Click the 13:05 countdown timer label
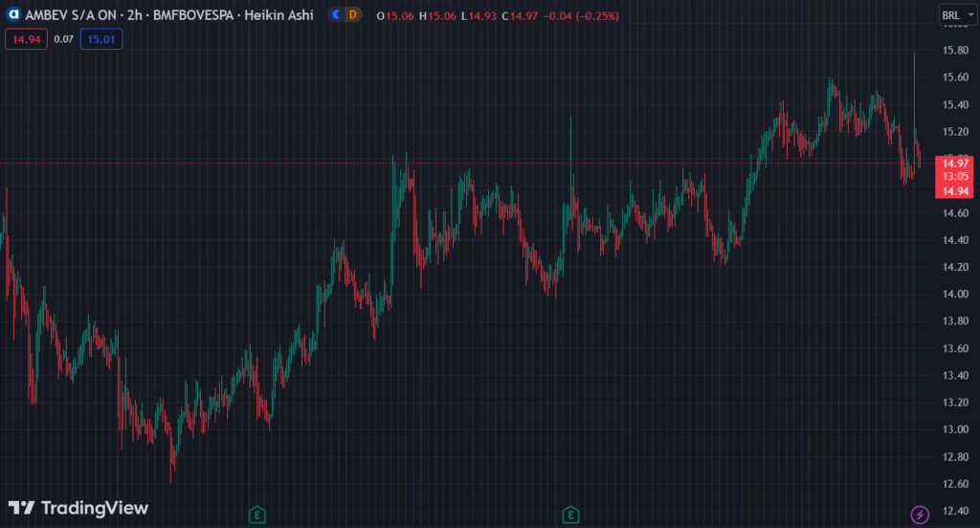The height and width of the screenshot is (528, 980). click(955, 177)
